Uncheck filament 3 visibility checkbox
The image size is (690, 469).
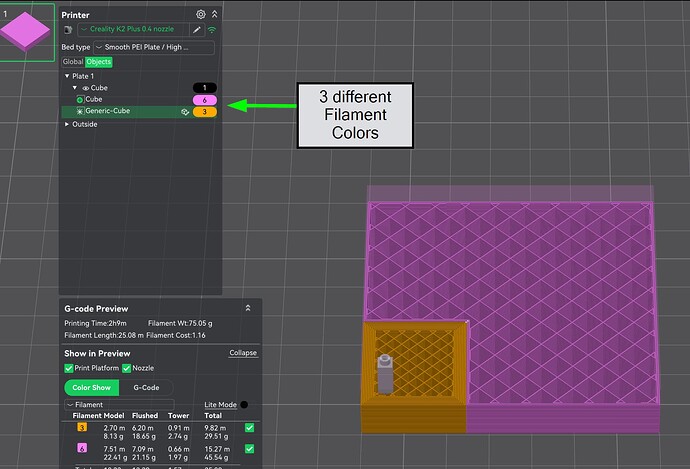point(250,428)
